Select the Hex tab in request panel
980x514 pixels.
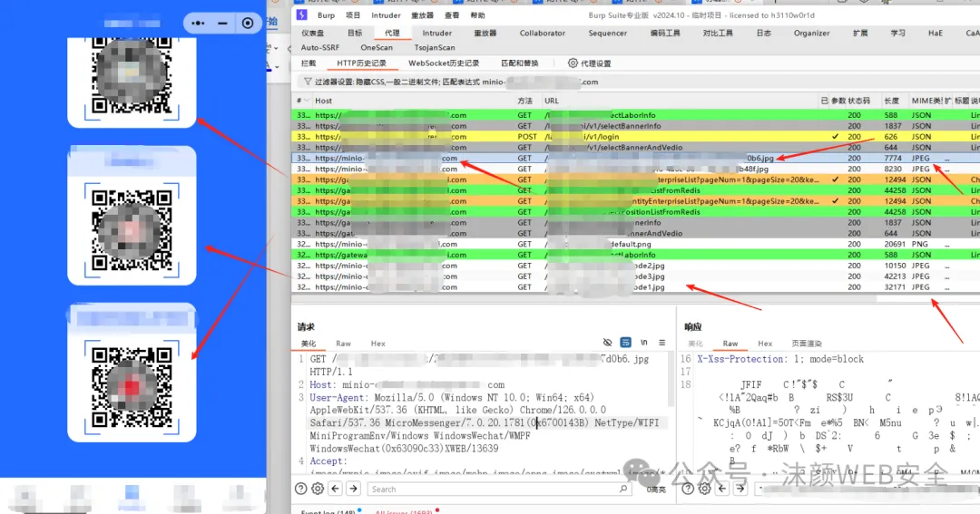(378, 344)
